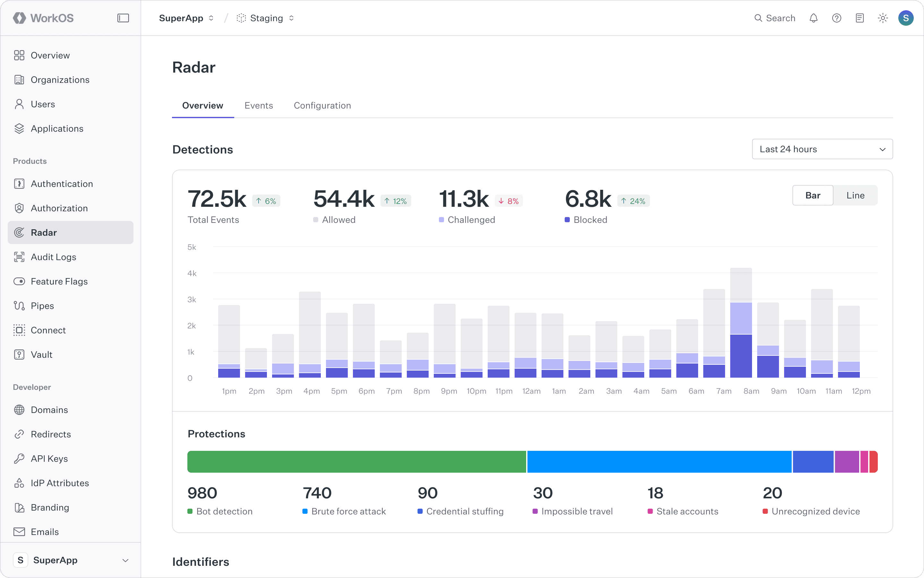Click the API Keys key icon
The height and width of the screenshot is (578, 924).
click(19, 459)
